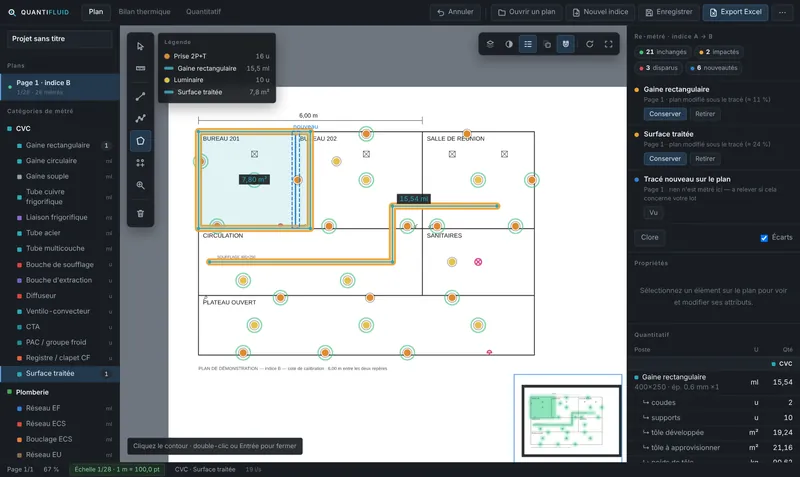Click the trash delete tool
Screen dimensions: 800x477
(140, 214)
